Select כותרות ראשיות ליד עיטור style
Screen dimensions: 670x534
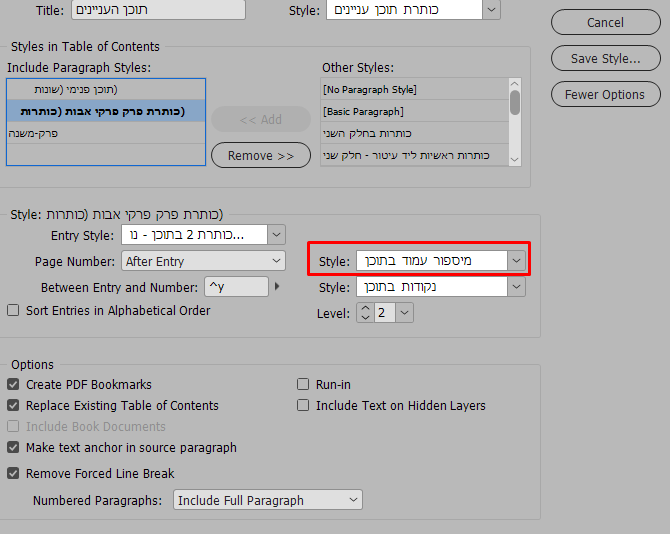point(414,155)
